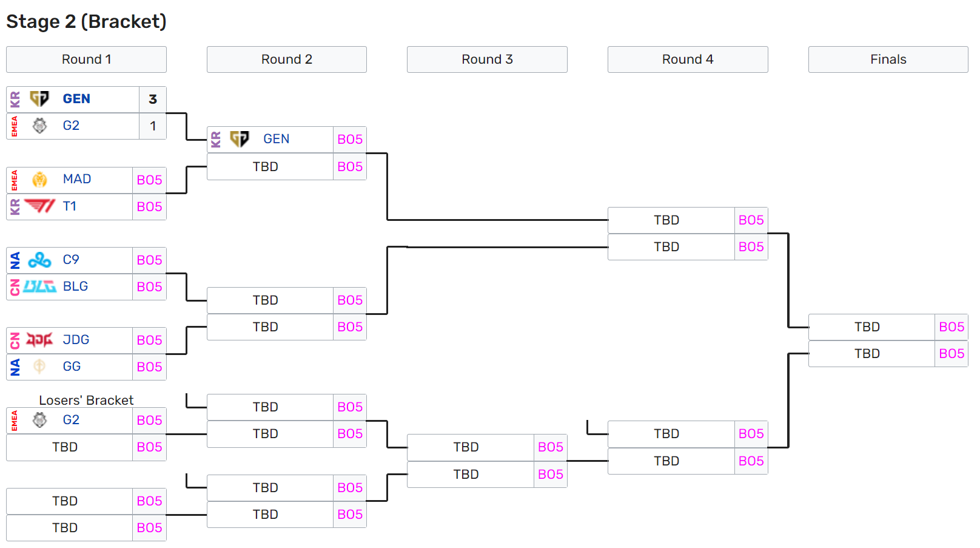
Task: Select the Round 3 column header
Action: point(487,59)
